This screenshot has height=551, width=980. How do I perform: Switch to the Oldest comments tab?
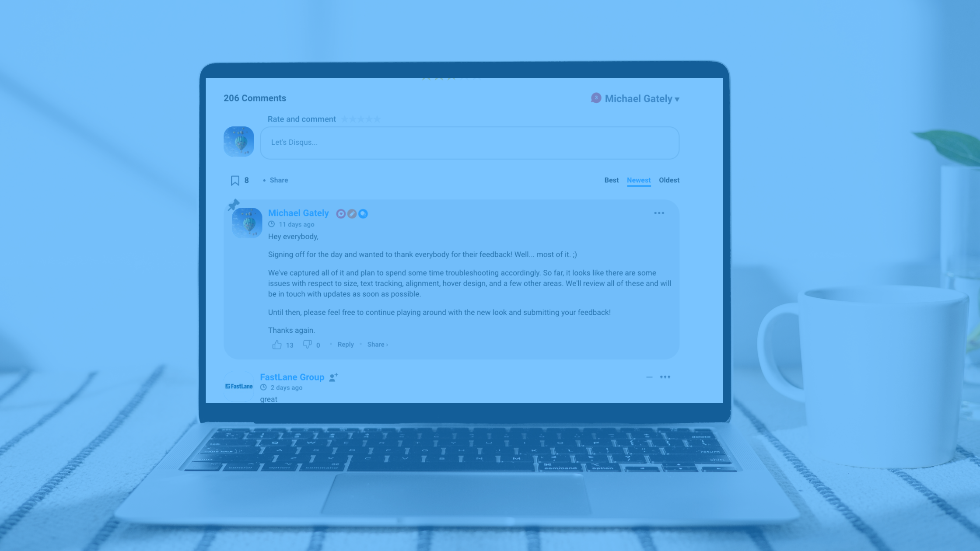pos(669,180)
